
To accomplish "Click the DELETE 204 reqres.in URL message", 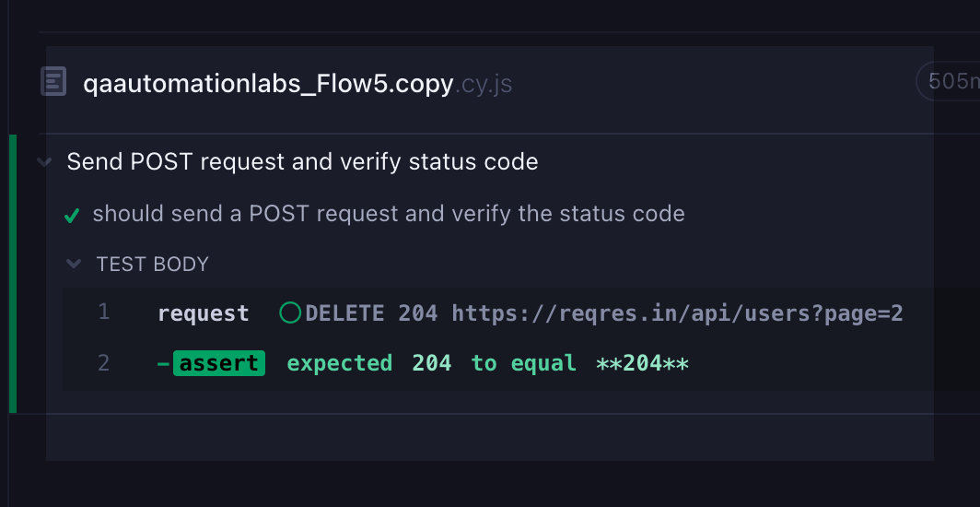I will [604, 312].
